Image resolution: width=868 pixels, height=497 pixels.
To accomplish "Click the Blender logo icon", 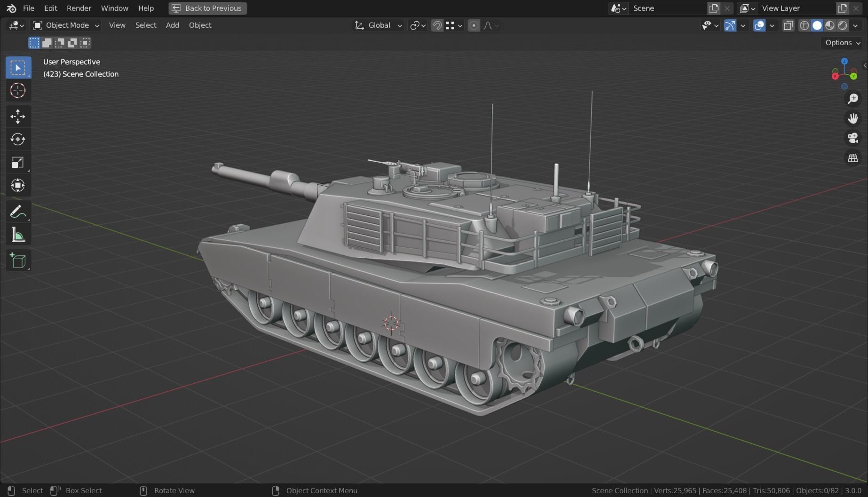I will [11, 8].
